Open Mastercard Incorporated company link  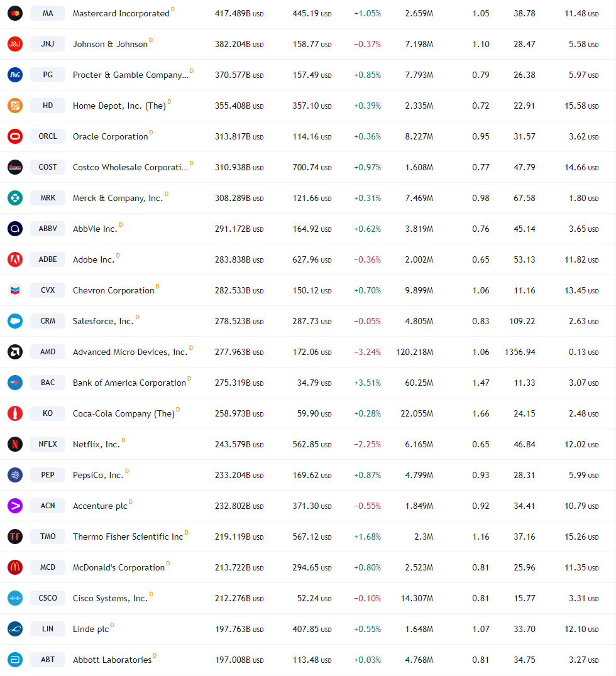121,13
